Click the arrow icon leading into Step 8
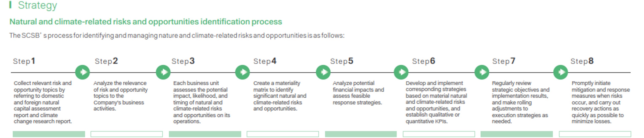This screenshot has height=138, width=644. coord(561,72)
